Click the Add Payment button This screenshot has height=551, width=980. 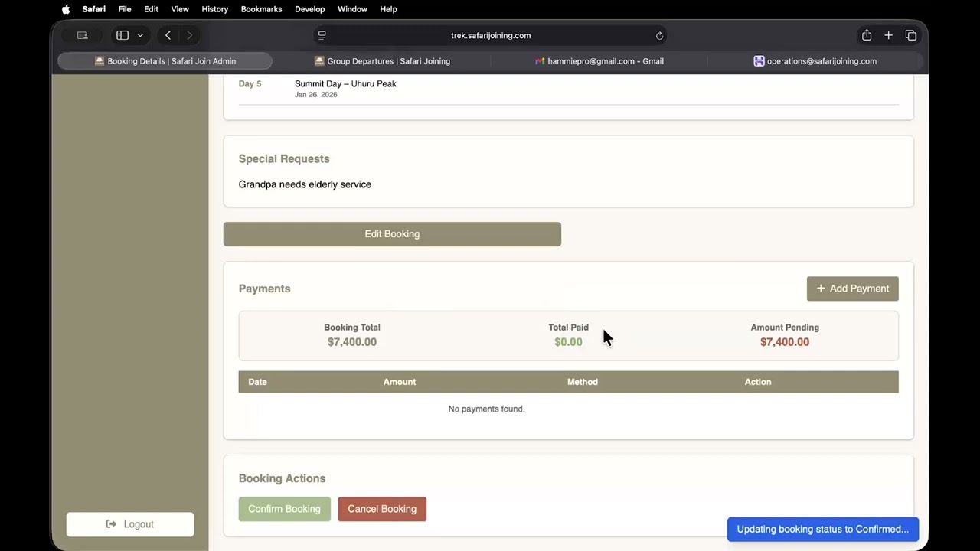pos(852,289)
